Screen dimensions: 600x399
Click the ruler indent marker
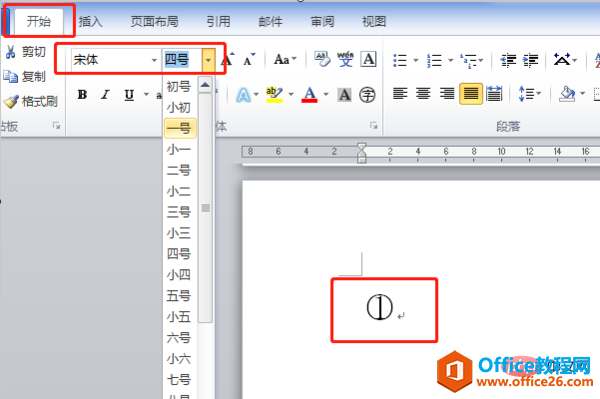click(361, 153)
